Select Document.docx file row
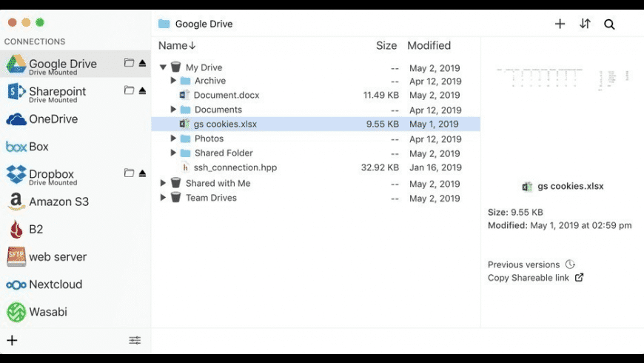644x363 pixels. 316,95
